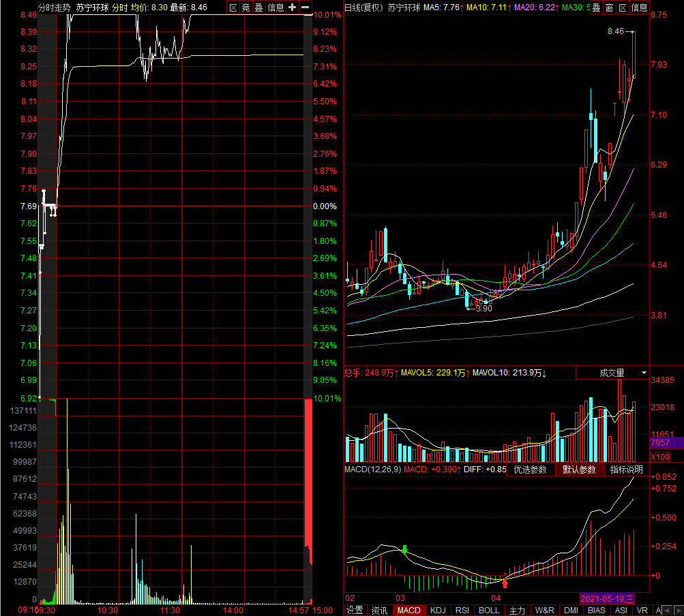Click the 10:30 time axis label
The image size is (684, 616).
pos(107,611)
